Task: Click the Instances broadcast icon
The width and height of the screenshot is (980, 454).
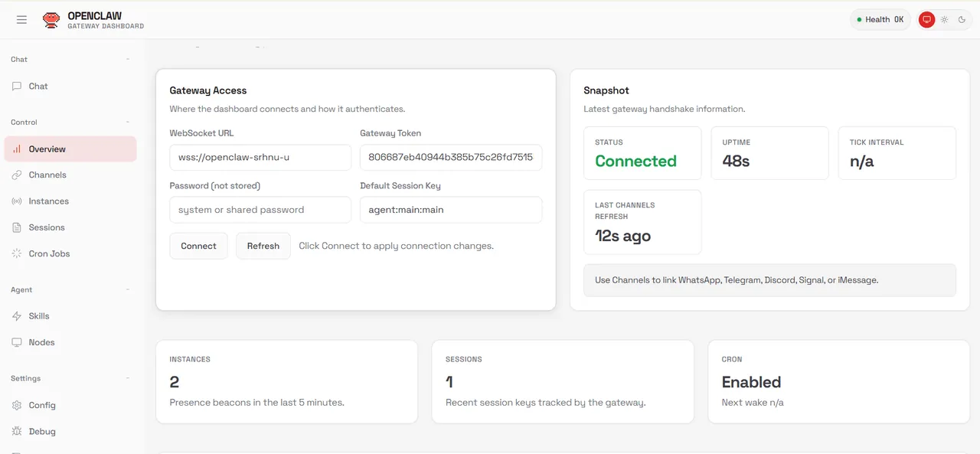Action: click(x=17, y=201)
